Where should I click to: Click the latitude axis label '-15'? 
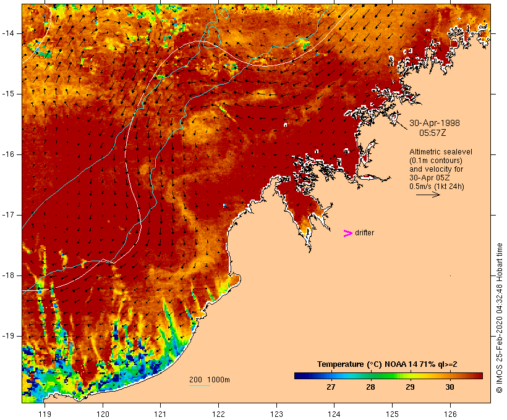coord(8,94)
